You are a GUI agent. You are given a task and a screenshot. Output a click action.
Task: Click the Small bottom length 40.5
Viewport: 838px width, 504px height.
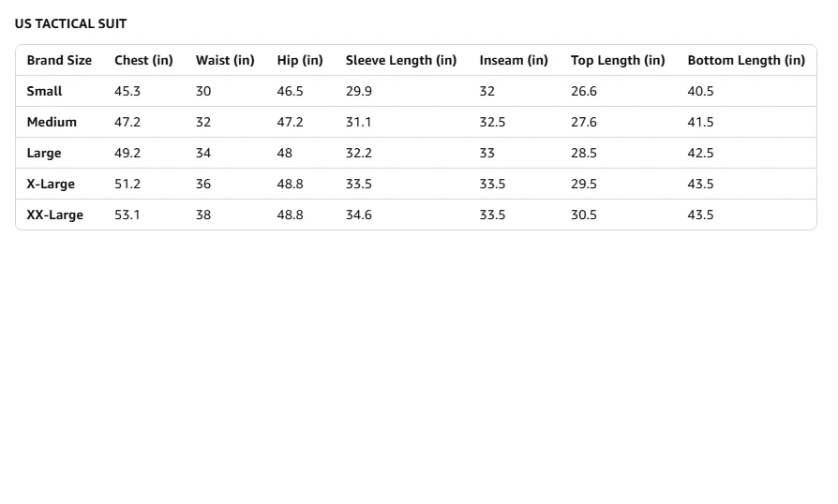[x=700, y=91]
